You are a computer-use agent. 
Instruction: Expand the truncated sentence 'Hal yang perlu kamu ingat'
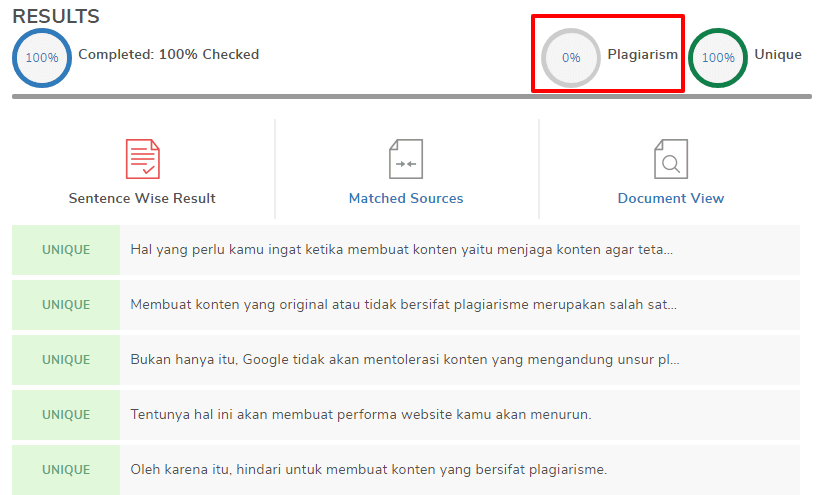click(401, 250)
